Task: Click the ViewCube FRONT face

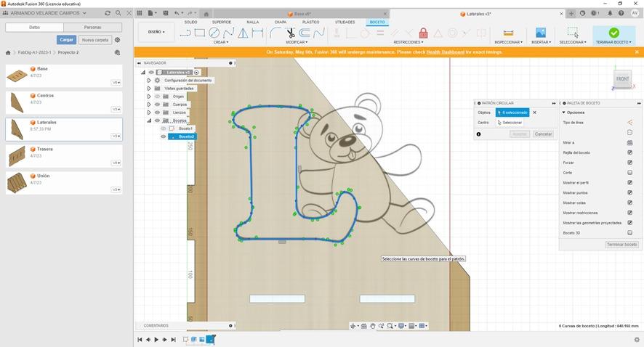Action: coord(622,78)
